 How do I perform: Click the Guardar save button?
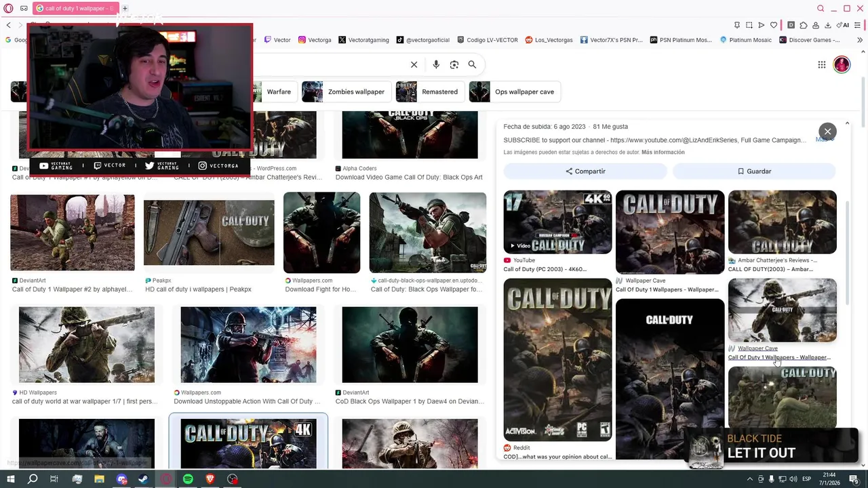tap(754, 171)
